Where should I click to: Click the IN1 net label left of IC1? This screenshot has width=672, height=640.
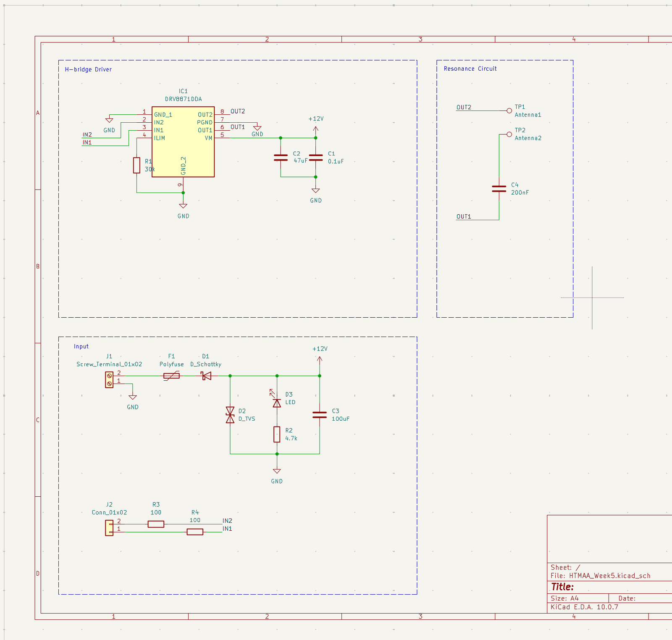coord(87,142)
